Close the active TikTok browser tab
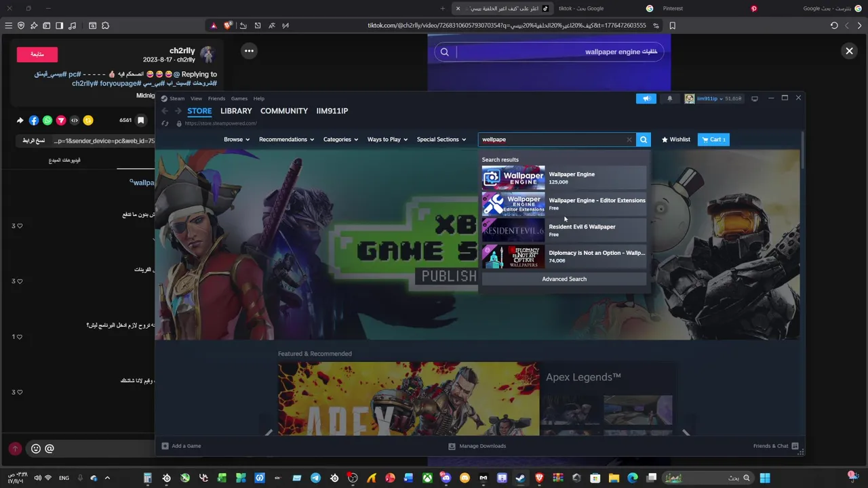Screen dimensions: 868x488 pos(458,9)
